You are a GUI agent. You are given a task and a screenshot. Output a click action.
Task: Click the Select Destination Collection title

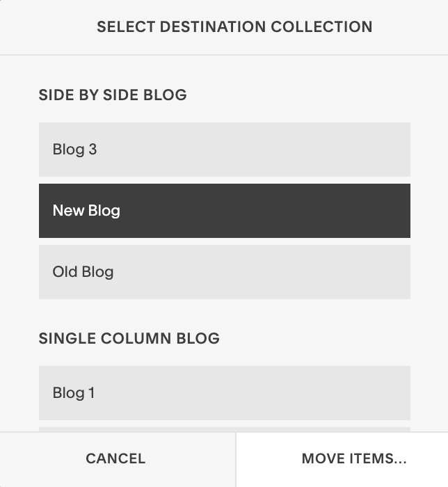pos(234,26)
